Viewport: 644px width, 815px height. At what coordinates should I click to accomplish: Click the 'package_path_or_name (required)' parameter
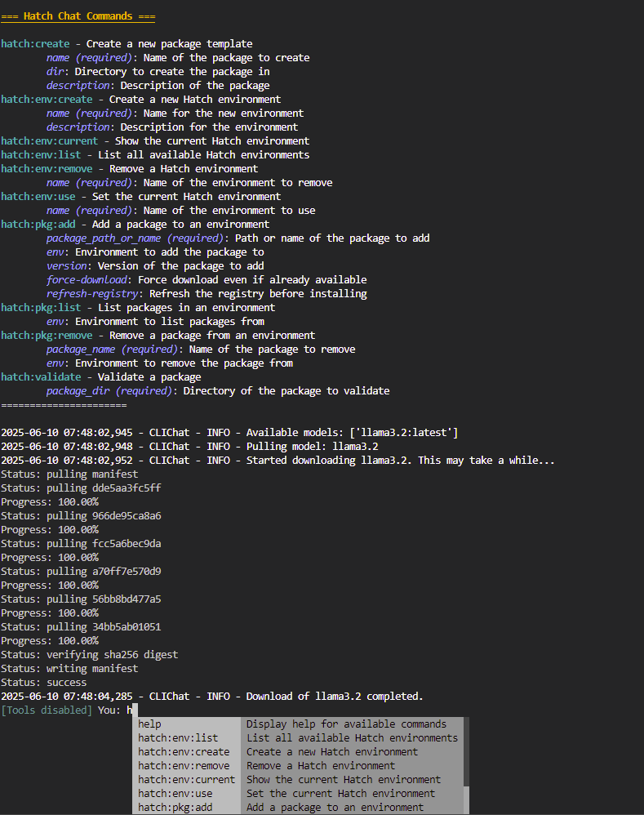[x=135, y=238]
